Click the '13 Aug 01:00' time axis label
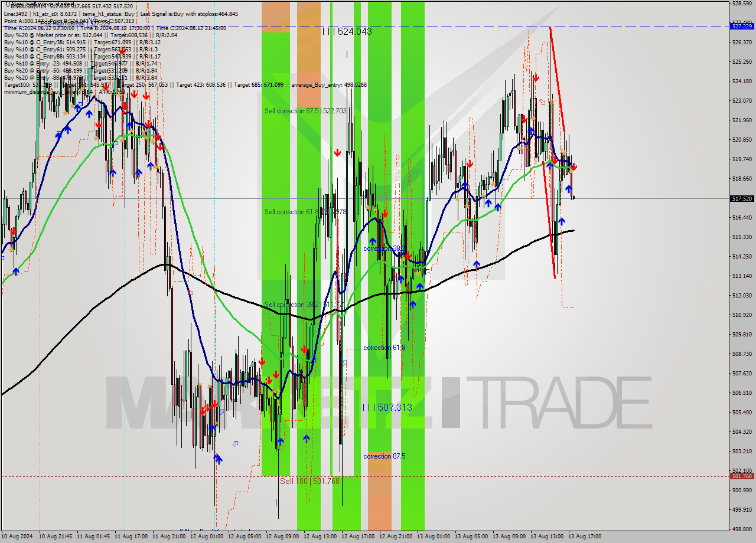This screenshot has width=756, height=543. click(x=434, y=537)
